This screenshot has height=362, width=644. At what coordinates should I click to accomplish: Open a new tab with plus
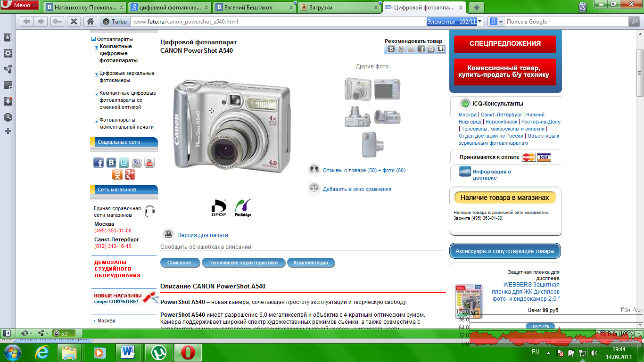pyautogui.click(x=477, y=8)
